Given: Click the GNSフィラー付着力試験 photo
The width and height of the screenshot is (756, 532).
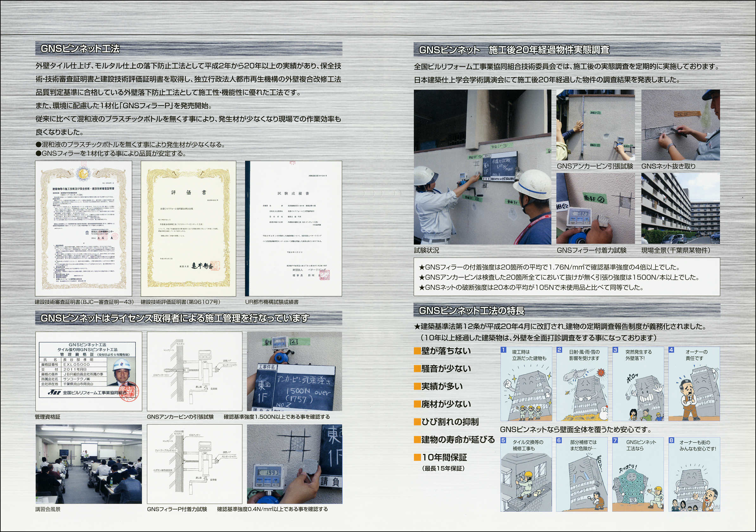Looking at the screenshot, I should tap(595, 208).
